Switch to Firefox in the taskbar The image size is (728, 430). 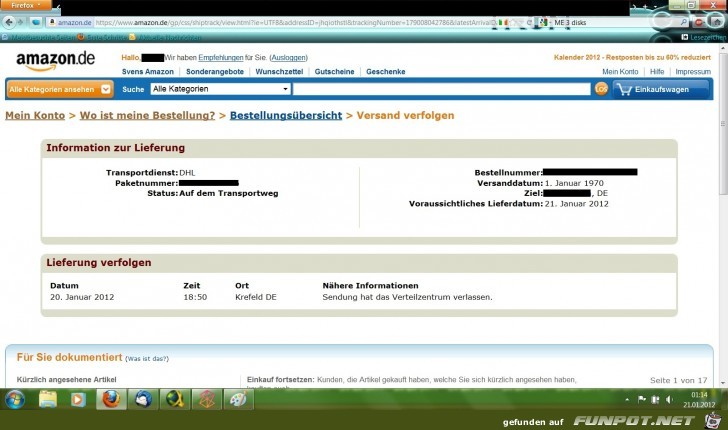tap(111, 399)
